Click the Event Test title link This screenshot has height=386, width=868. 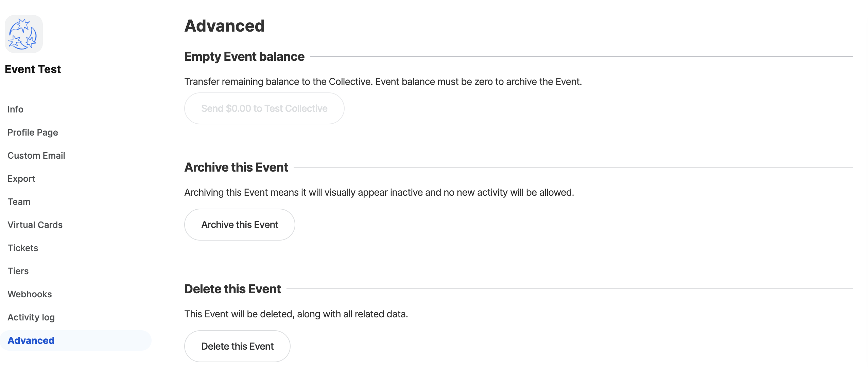click(x=33, y=69)
